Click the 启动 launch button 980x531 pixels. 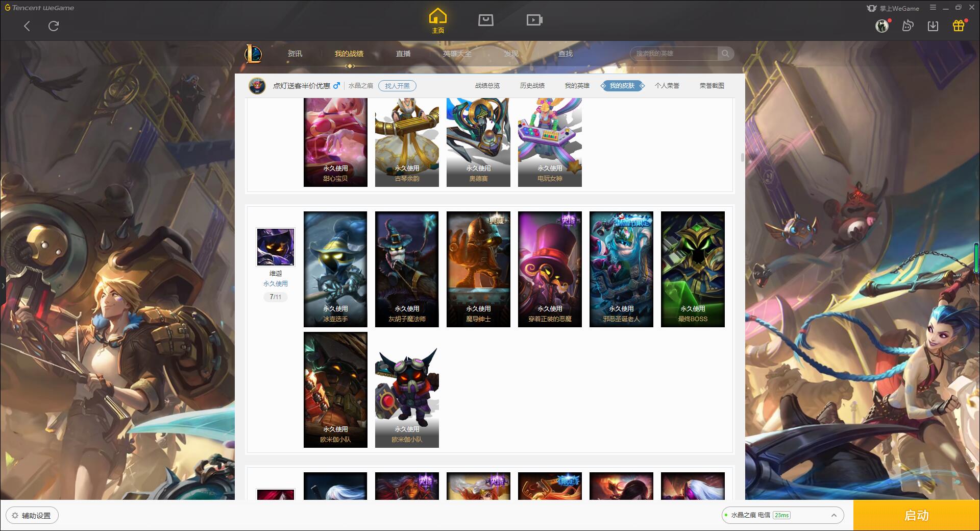click(x=917, y=515)
